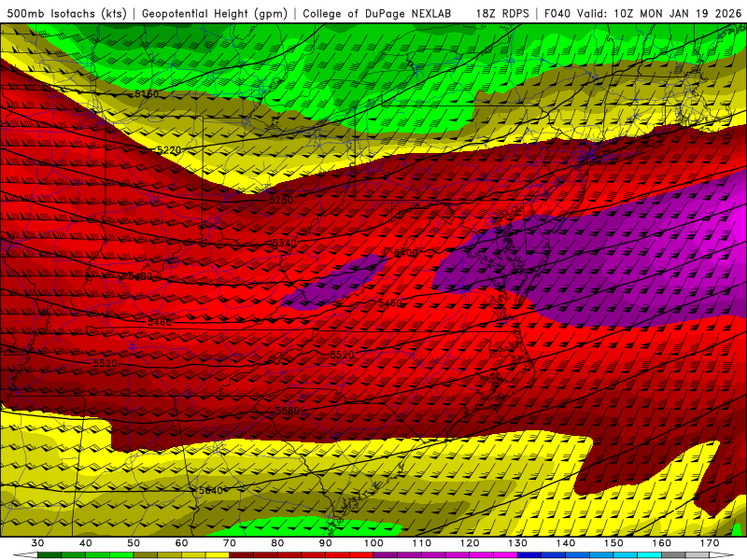Click the 100 value on the color scale
This screenshot has height=560, width=747.
[x=374, y=543]
